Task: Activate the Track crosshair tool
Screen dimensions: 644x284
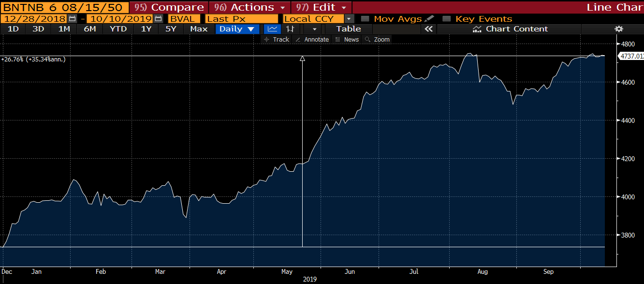Action: pyautogui.click(x=276, y=40)
